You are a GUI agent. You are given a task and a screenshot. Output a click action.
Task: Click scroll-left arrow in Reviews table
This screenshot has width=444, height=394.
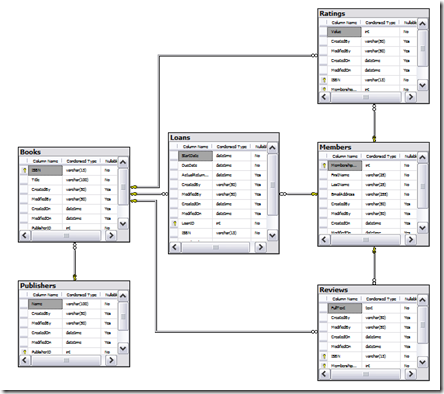pos(324,374)
